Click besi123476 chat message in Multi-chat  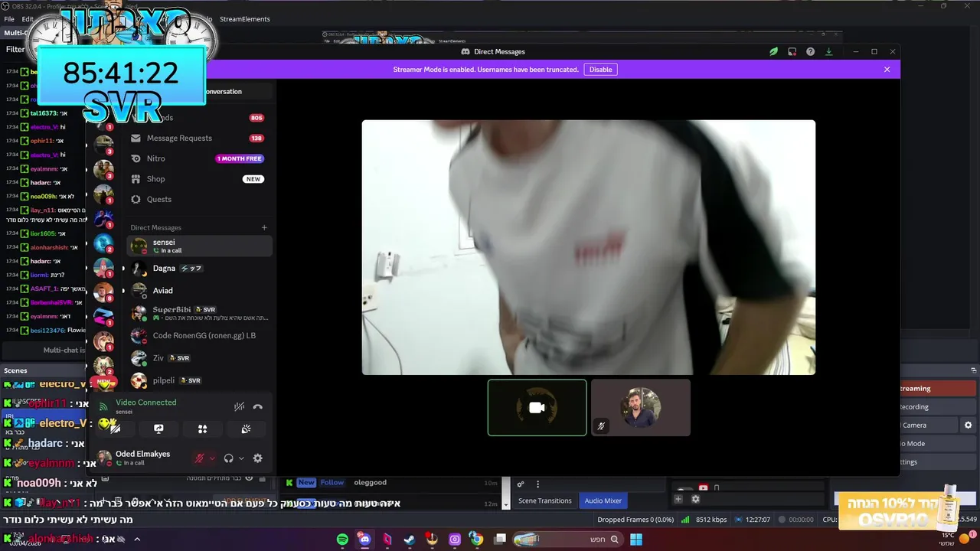coord(44,331)
